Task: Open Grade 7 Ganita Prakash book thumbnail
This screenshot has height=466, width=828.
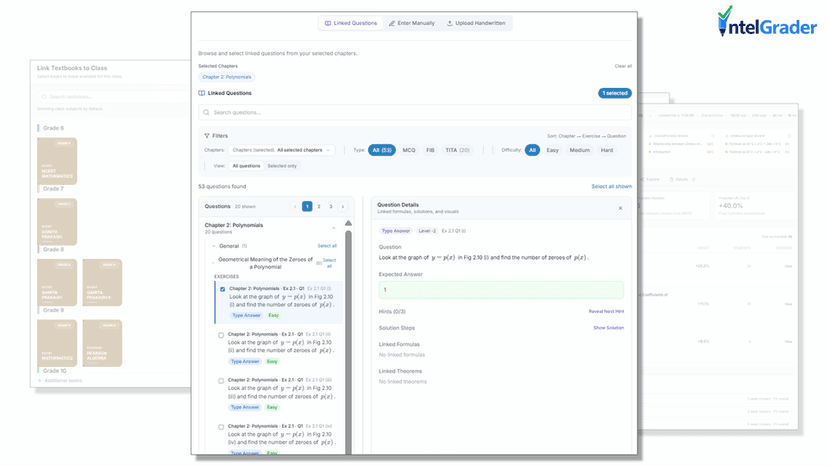Action: (x=57, y=222)
